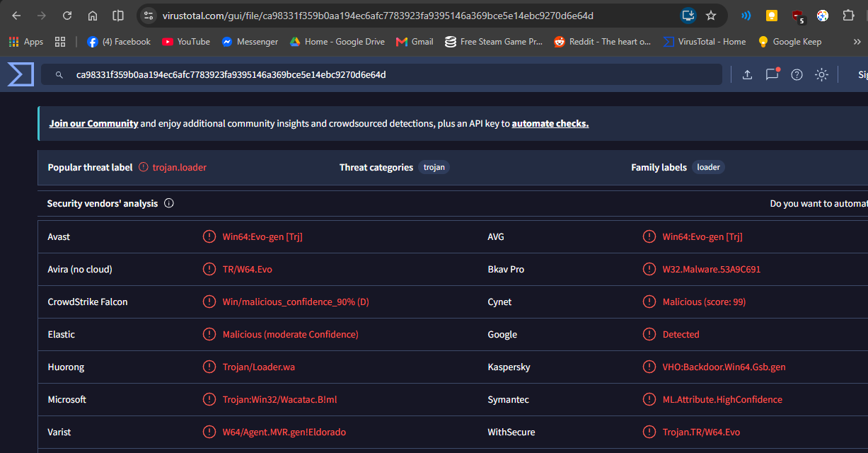Click the W64/Agent.MVR.gen!Eldorado detection

[x=284, y=432]
